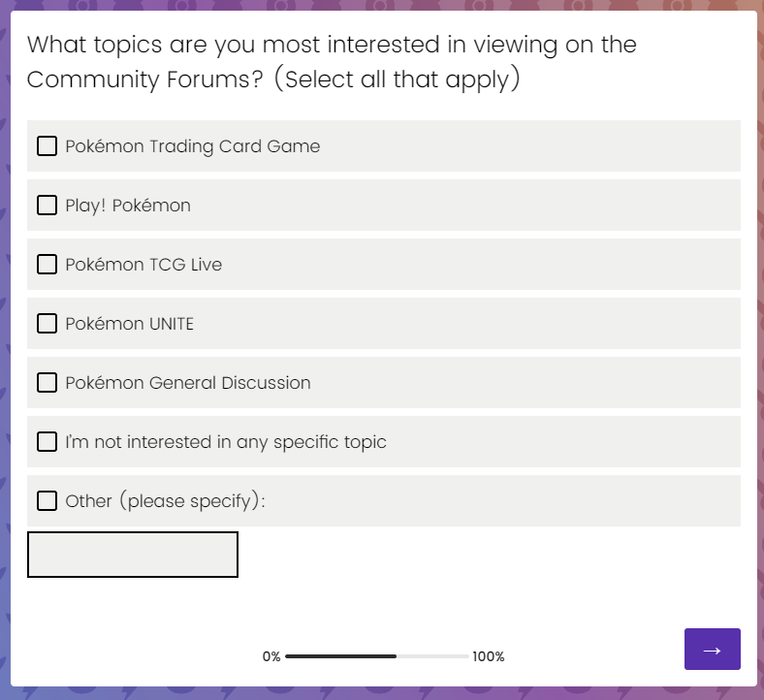Viewport: 764px width, 700px height.
Task: Select the Pokémon UNITE checkbox
Action: pyautogui.click(x=47, y=324)
